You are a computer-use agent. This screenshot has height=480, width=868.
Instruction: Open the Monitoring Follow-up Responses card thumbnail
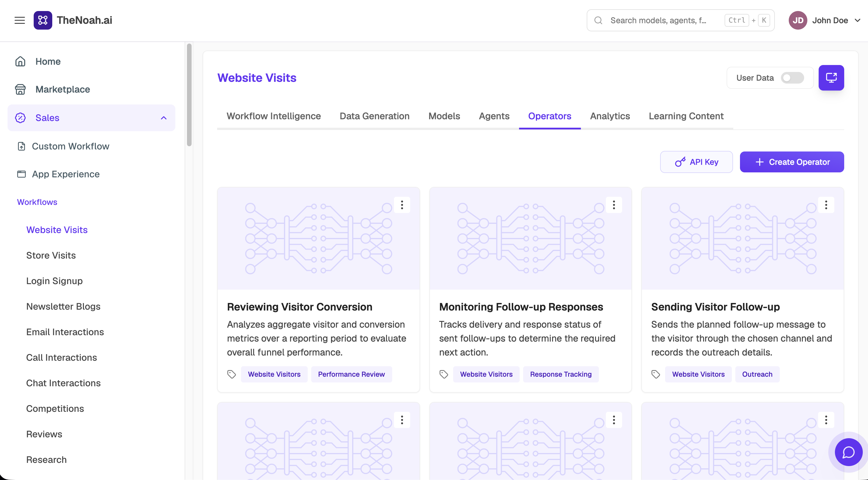point(530,239)
